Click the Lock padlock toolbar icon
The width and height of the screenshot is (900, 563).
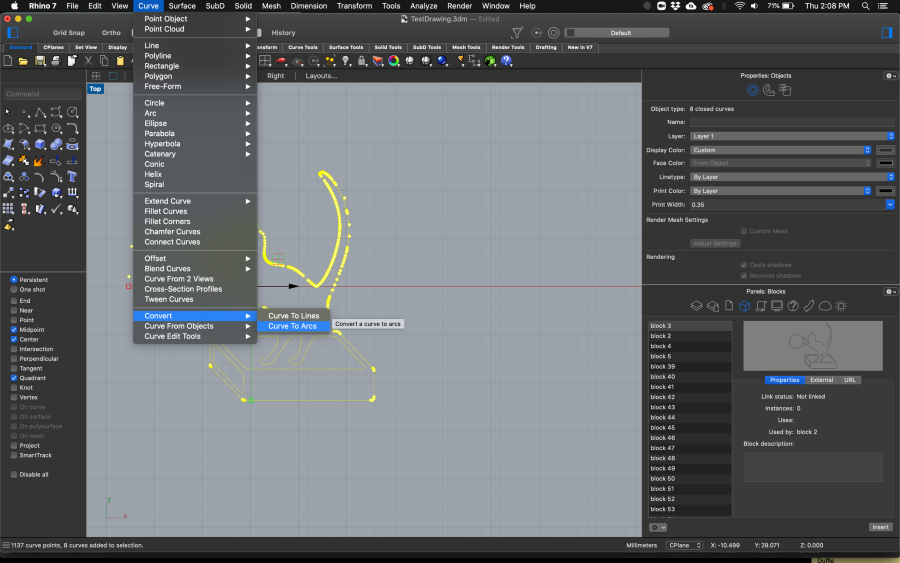[362, 61]
